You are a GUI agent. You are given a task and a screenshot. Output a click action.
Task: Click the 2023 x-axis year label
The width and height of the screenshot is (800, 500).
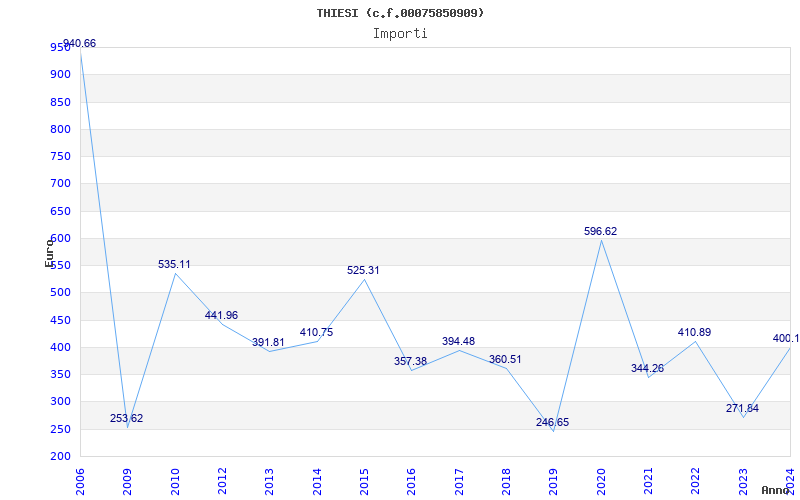click(x=743, y=481)
